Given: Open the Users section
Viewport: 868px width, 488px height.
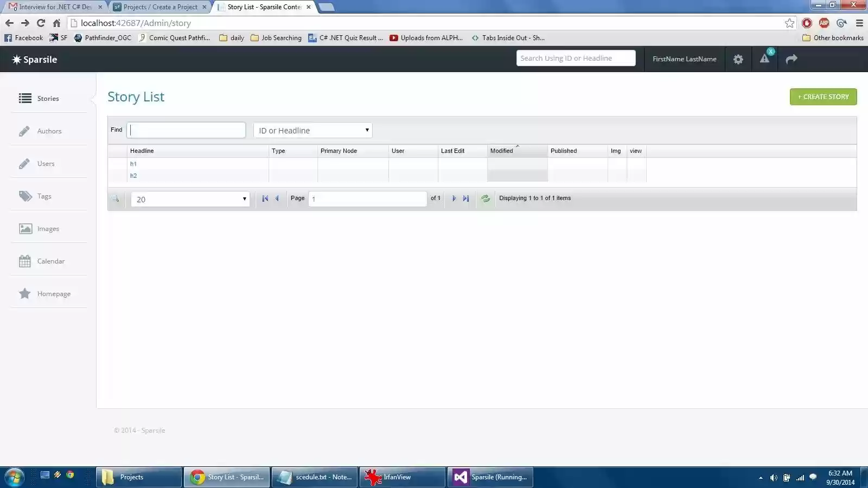Looking at the screenshot, I should pyautogui.click(x=46, y=163).
